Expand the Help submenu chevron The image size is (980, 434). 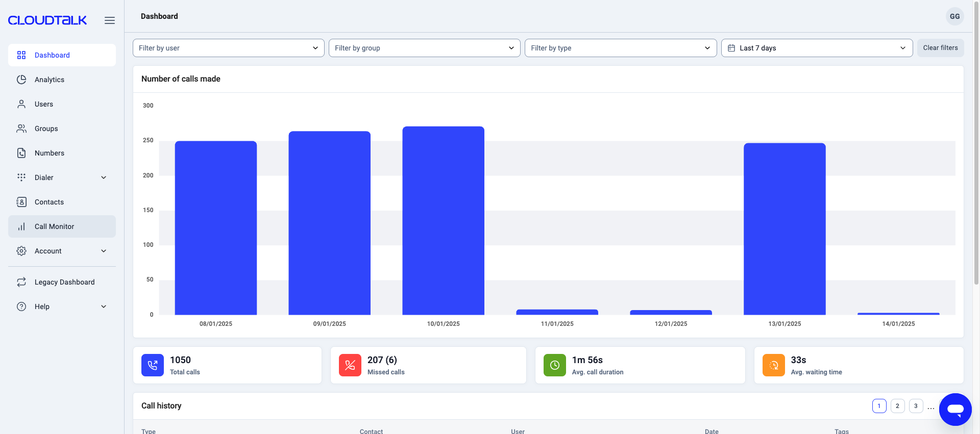pyautogui.click(x=104, y=307)
